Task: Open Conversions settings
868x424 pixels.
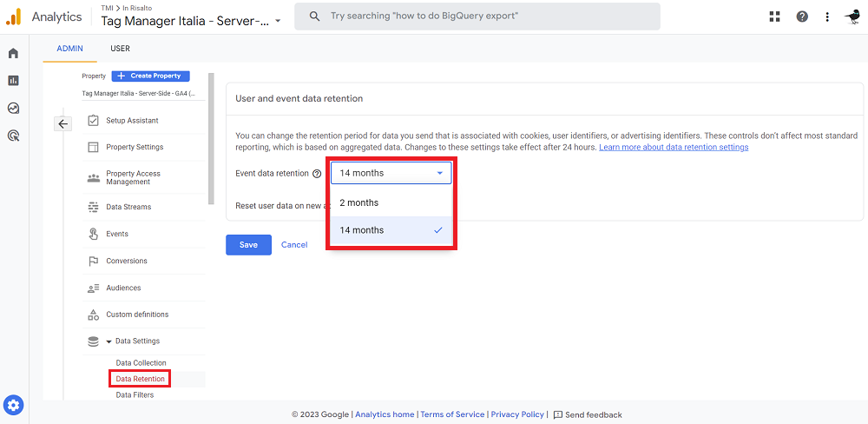Action: pos(127,261)
